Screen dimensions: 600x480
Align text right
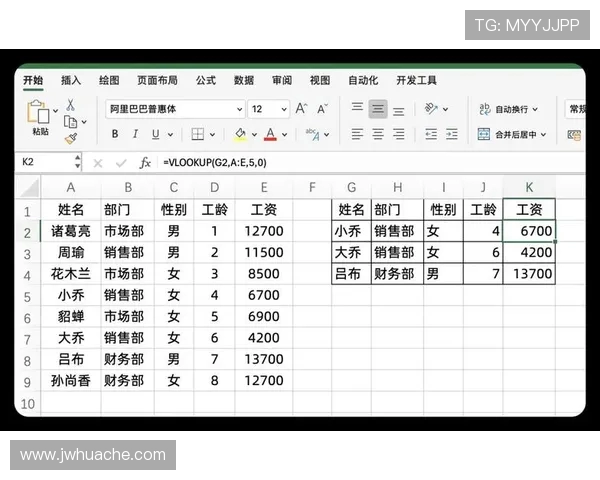pyautogui.click(x=399, y=134)
